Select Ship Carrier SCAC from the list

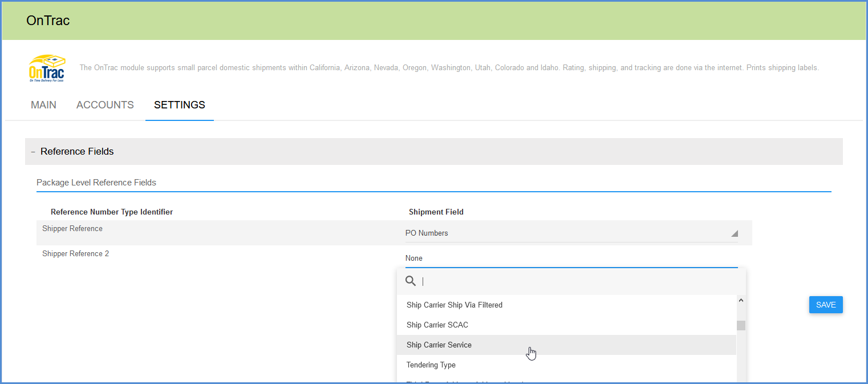pos(437,325)
